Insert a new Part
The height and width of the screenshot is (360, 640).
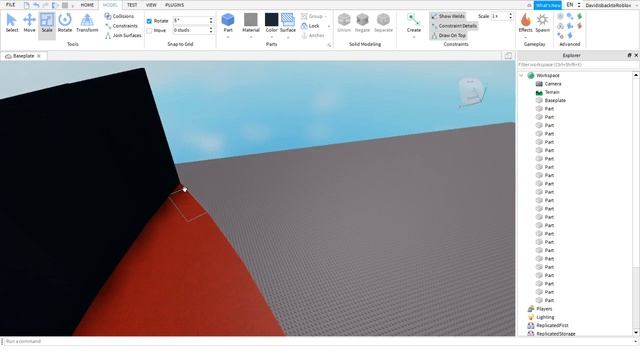(228, 23)
